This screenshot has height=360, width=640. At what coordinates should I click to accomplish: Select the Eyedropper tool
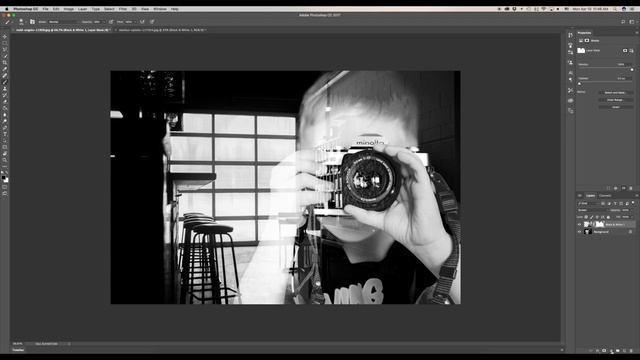pos(5,69)
